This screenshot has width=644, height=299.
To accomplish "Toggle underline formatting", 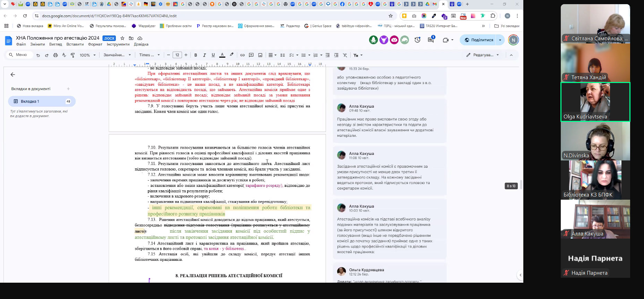I will tap(213, 55).
